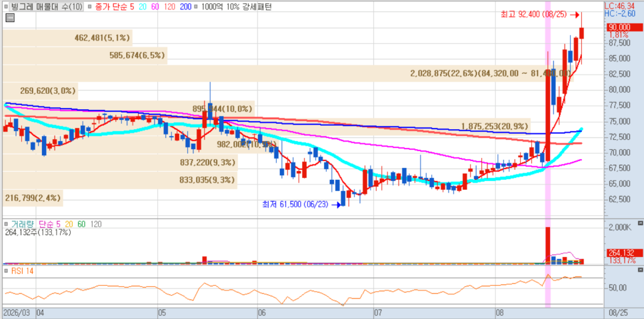Click the 최저 61,500 (06/23) low annotation
This screenshot has height=319, width=644.
[296, 204]
